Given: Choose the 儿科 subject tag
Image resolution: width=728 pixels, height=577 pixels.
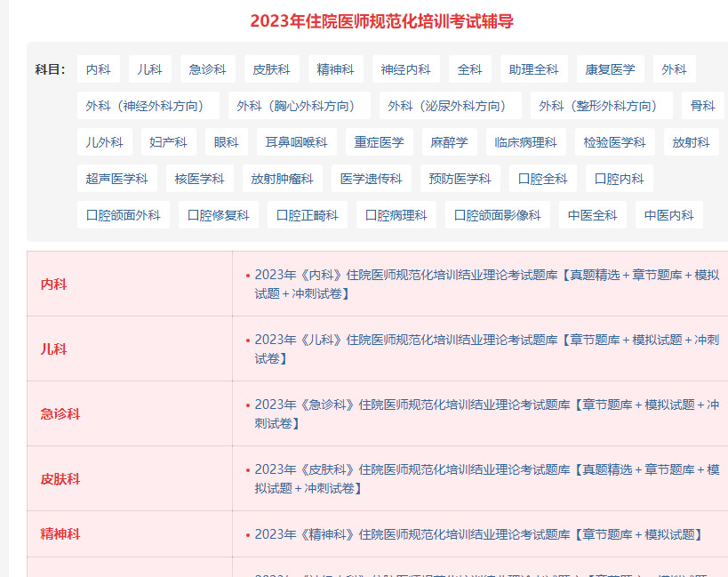Looking at the screenshot, I should (x=150, y=69).
